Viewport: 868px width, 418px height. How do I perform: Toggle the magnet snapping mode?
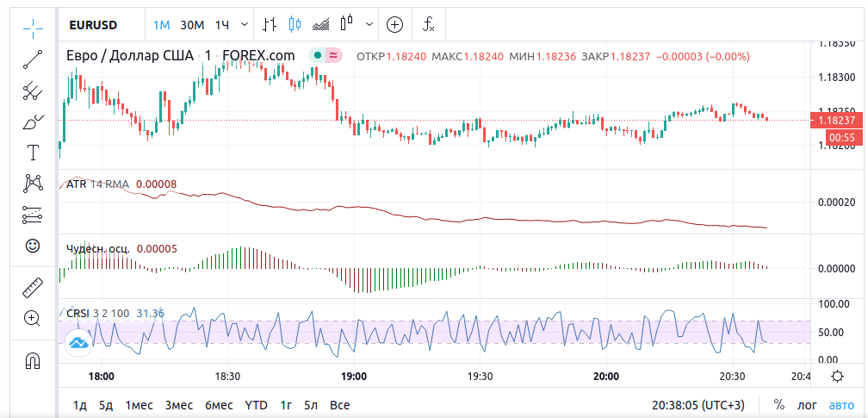coord(33,359)
